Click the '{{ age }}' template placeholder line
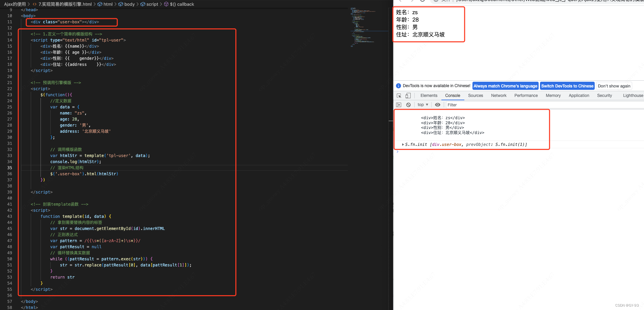Image resolution: width=644 pixels, height=310 pixels. (x=71, y=52)
